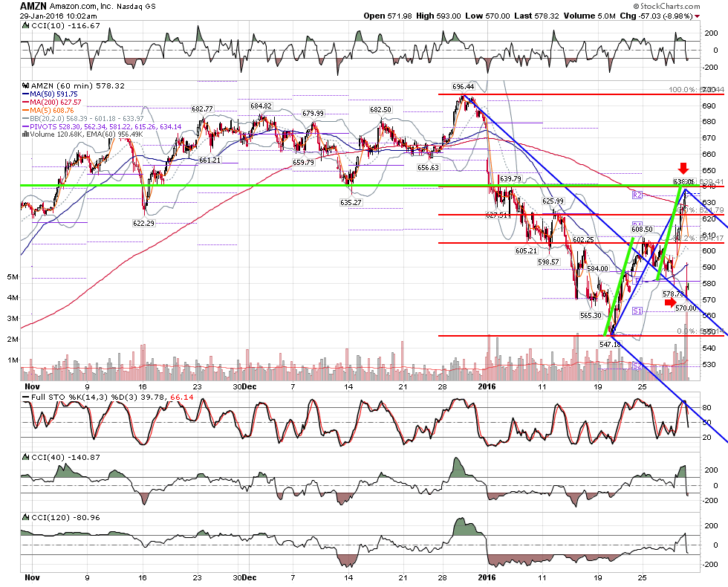Select the 639.79 price label
728x587 pixels.
pyautogui.click(x=510, y=179)
